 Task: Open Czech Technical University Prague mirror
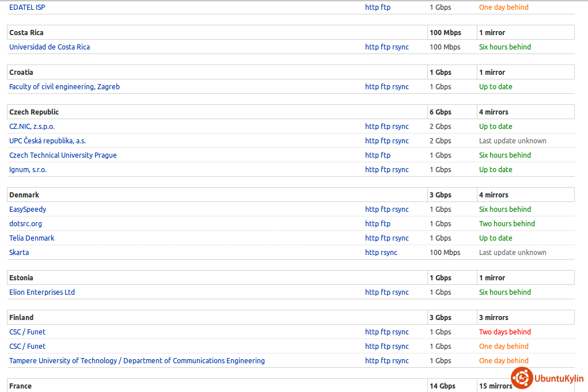(x=63, y=155)
